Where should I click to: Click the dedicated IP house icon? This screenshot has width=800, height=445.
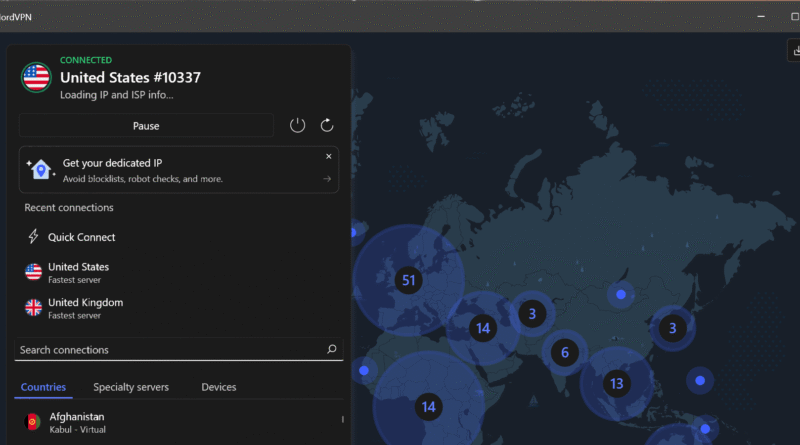tap(40, 169)
